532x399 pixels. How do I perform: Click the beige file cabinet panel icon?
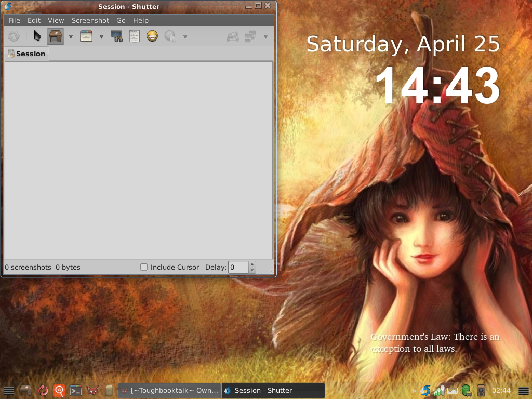coord(109,391)
